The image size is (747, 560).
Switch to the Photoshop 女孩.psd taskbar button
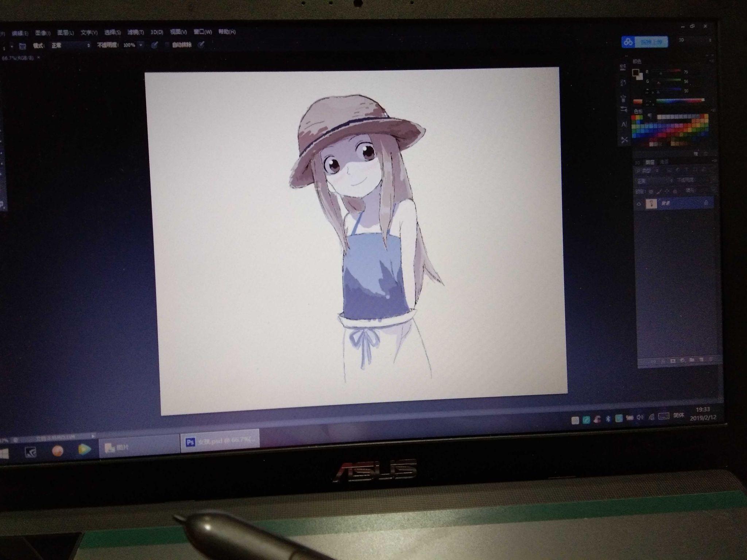(x=220, y=442)
